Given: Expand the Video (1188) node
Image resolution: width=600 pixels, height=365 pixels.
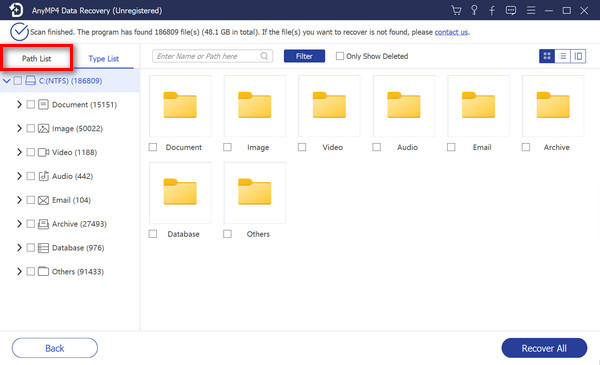Looking at the screenshot, I should 19,152.
